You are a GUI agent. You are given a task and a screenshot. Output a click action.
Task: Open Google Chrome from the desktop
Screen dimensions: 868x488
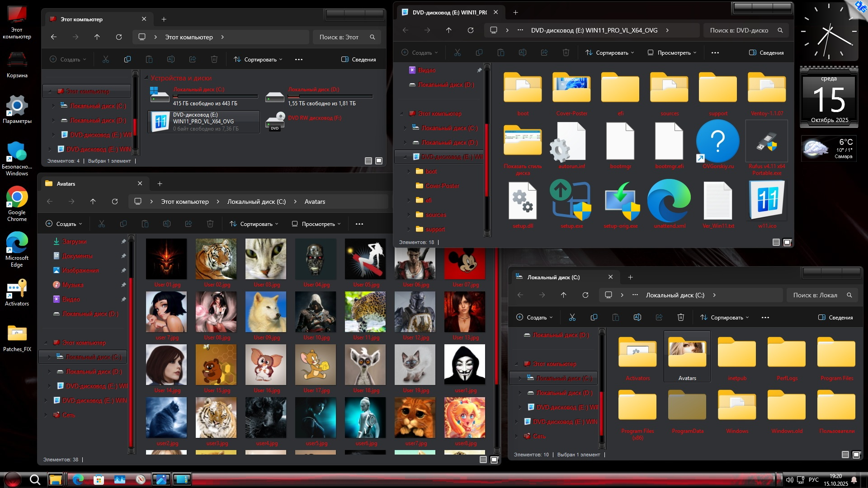17,198
